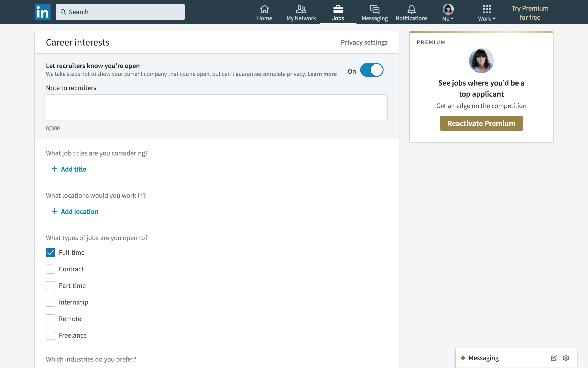588x368 pixels.
Task: Click the 0/300 character counter
Action: [x=53, y=128]
